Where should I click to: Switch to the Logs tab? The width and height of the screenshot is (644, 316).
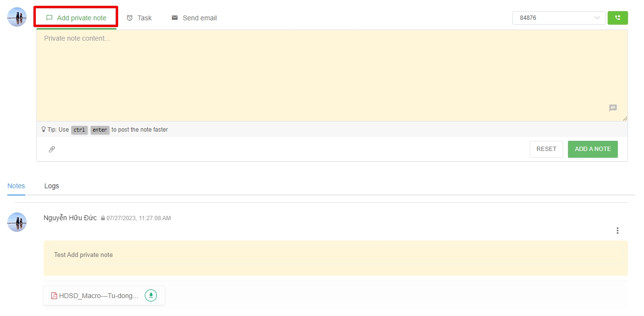52,186
